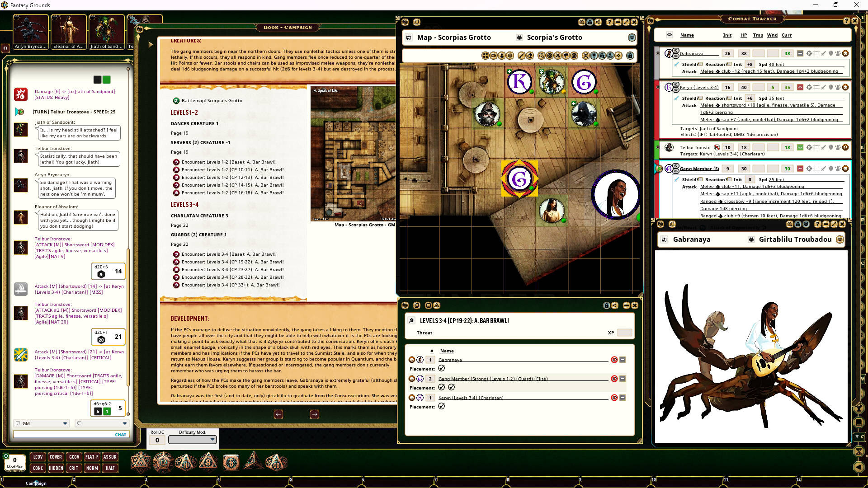Click the map camera view icon
The height and width of the screenshot is (488, 868).
(x=494, y=56)
